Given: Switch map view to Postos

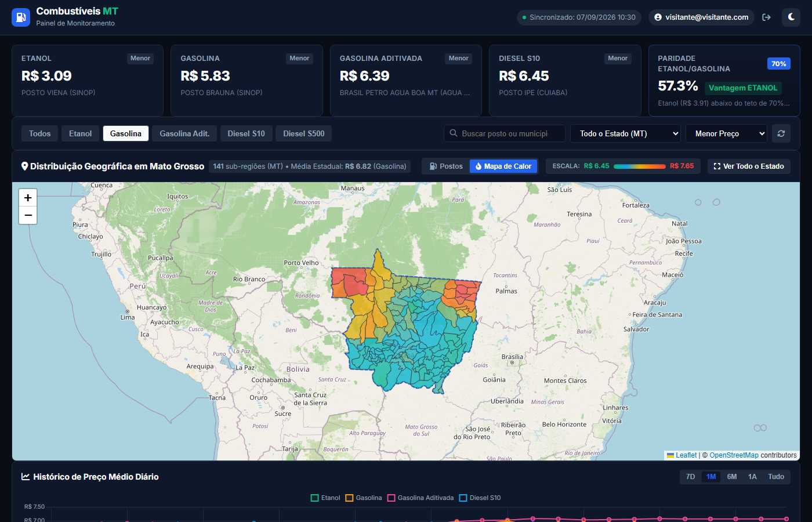Looking at the screenshot, I should tap(446, 166).
